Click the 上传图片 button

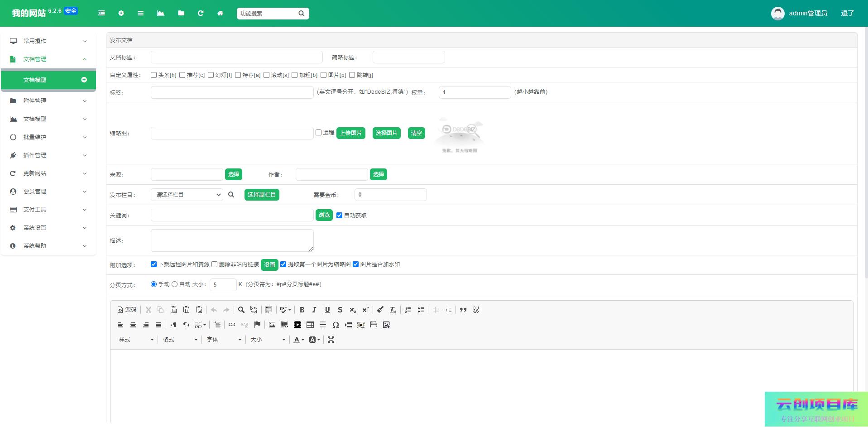(x=351, y=133)
